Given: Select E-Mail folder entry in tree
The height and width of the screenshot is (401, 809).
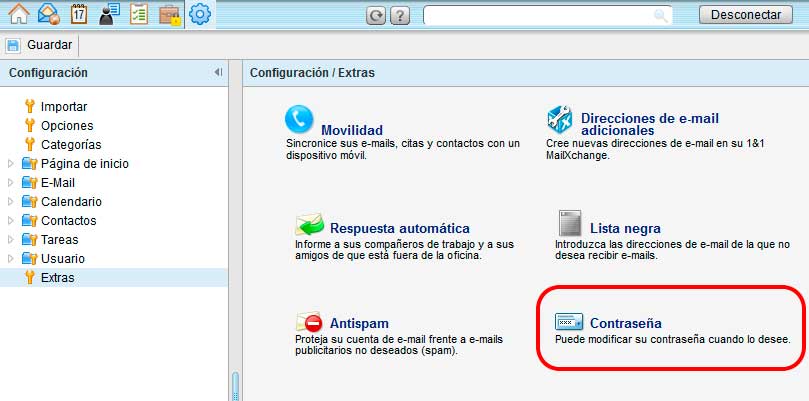Looking at the screenshot, I should coord(58,183).
